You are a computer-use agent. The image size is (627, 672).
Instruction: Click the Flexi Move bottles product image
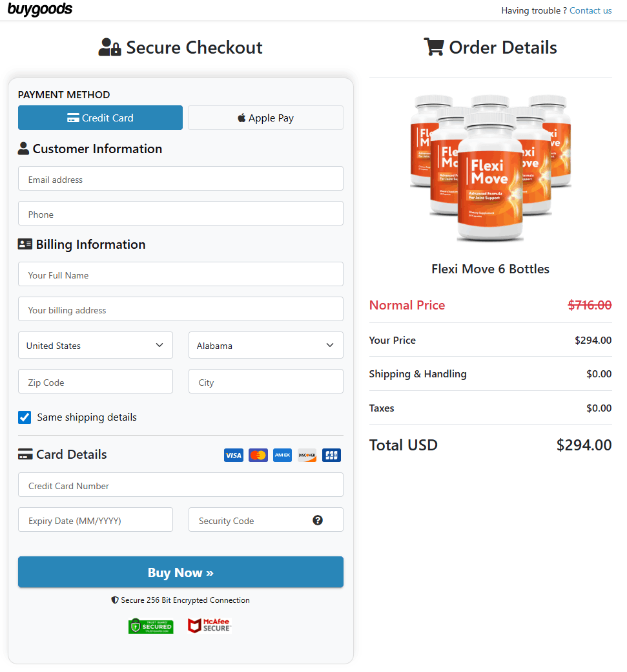[490, 168]
